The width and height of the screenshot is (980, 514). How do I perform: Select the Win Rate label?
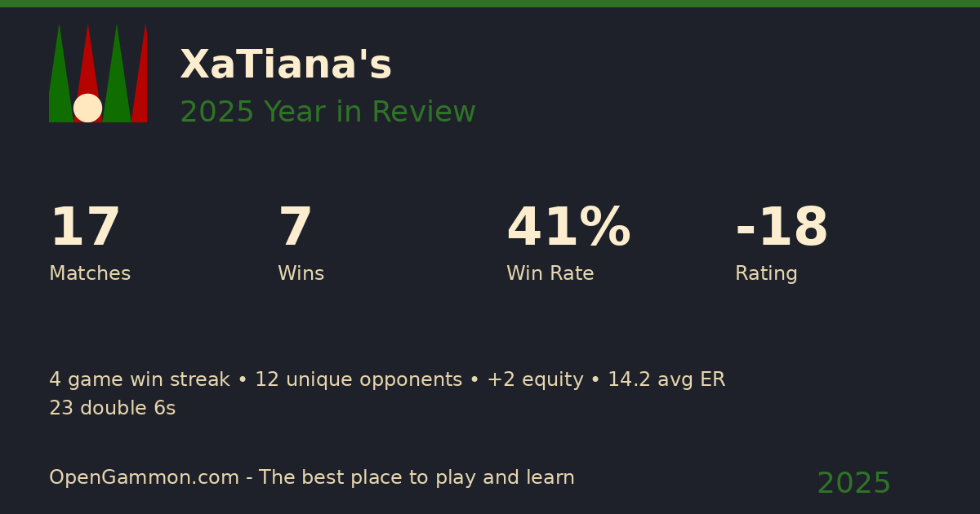(x=550, y=274)
